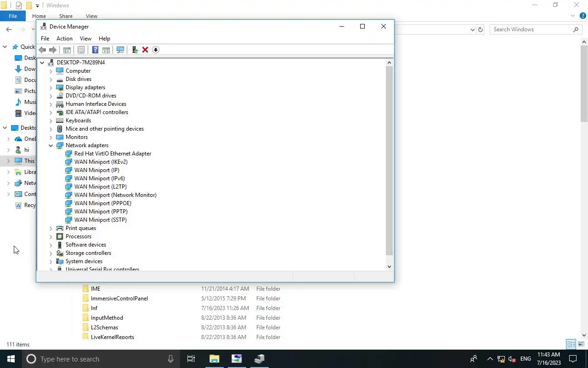This screenshot has height=368, width=588.
Task: Open the File menu in Device Manager
Action: [45, 39]
